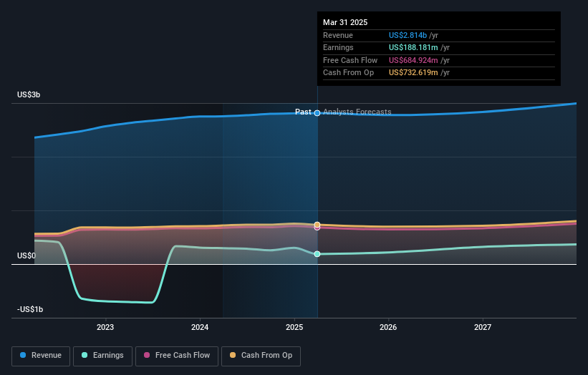Click the 2027 x-axis label

(x=483, y=327)
